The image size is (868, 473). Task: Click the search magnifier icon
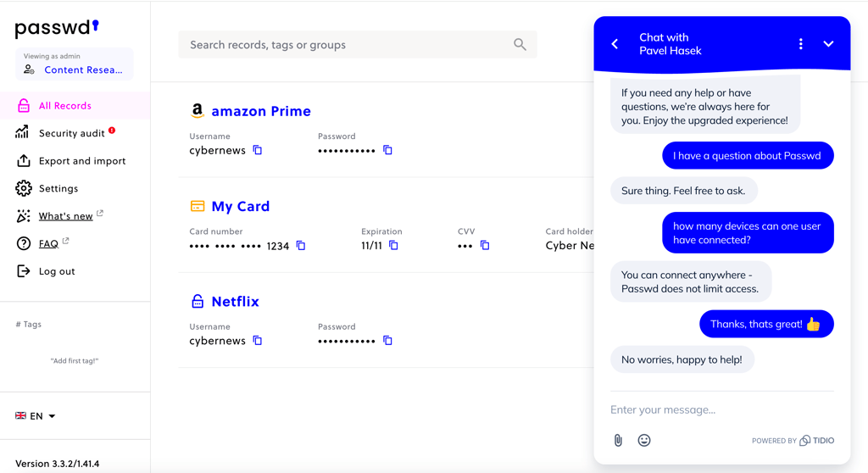click(x=520, y=44)
